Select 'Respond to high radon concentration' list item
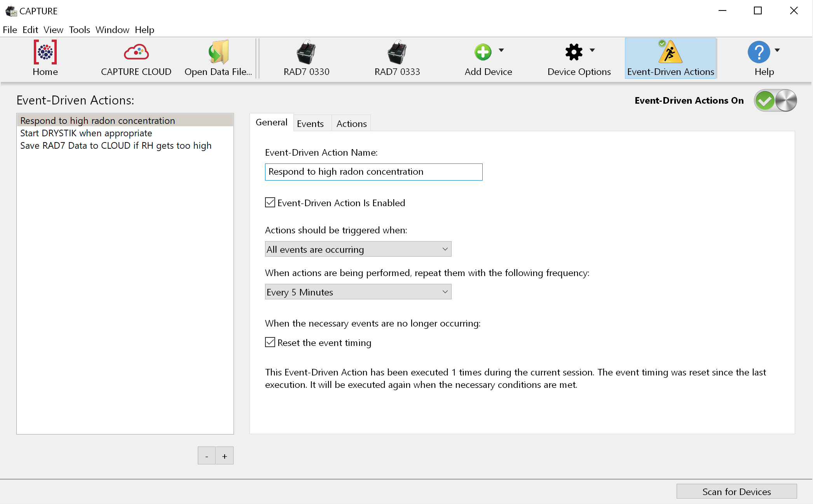 125,121
